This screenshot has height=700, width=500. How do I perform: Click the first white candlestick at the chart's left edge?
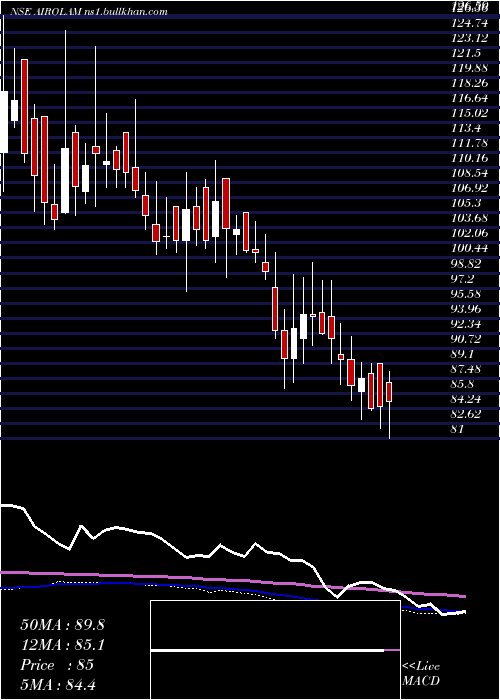click(4, 122)
